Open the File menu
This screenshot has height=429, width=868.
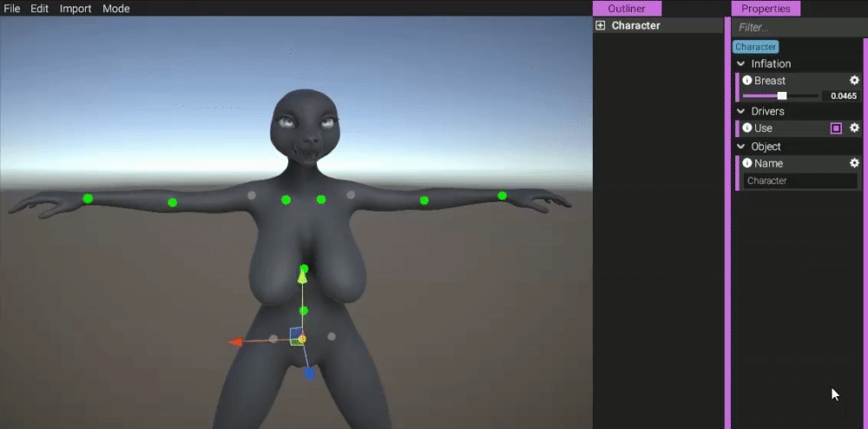coord(11,9)
